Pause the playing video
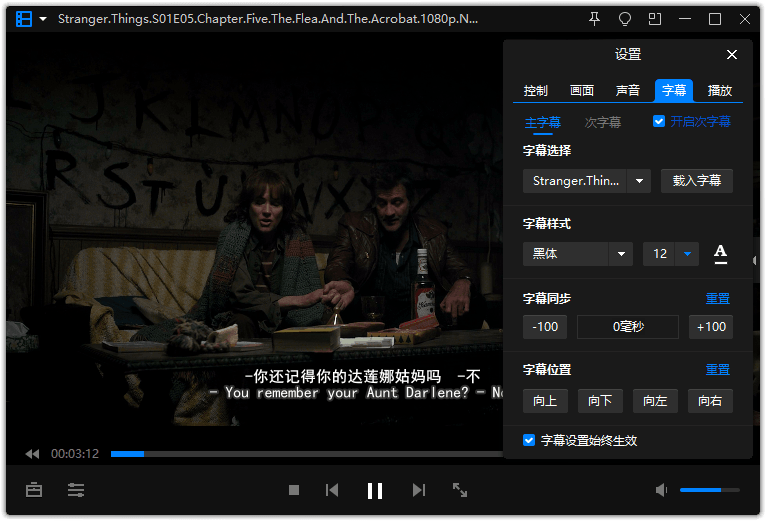Image resolution: width=766 pixels, height=521 pixels. [375, 490]
